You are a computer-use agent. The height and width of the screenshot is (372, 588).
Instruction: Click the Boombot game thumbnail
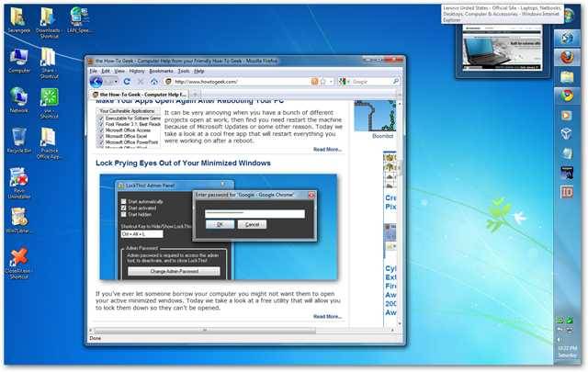tap(375, 116)
